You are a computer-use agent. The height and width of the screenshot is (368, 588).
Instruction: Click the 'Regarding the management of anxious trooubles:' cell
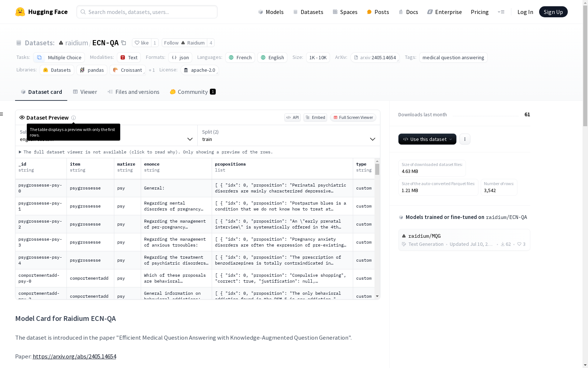click(176, 242)
